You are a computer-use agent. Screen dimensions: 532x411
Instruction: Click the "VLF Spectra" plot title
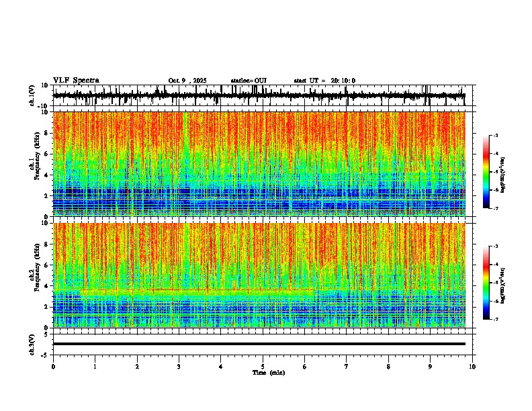coord(76,81)
